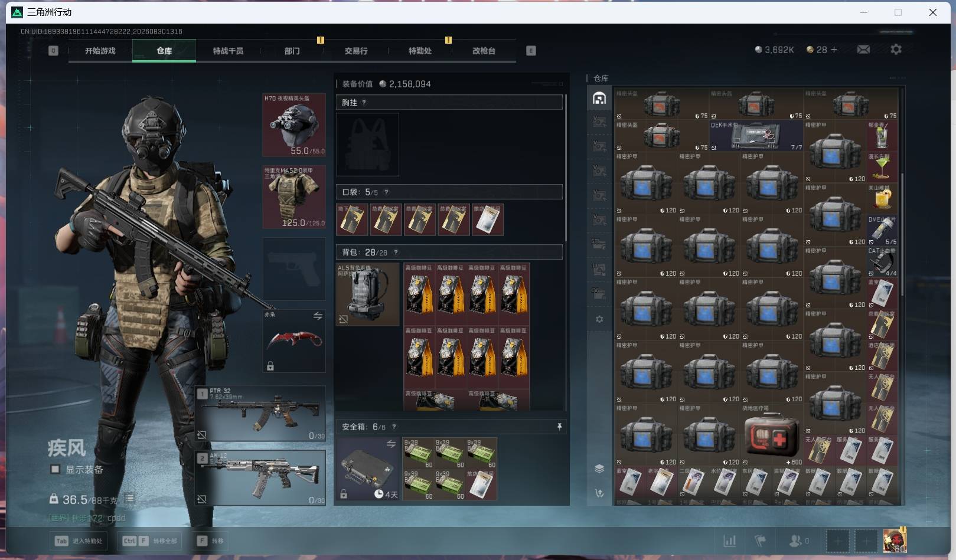The height and width of the screenshot is (560, 956).
Task: Select the DEK手术包 in stash
Action: pos(756,136)
